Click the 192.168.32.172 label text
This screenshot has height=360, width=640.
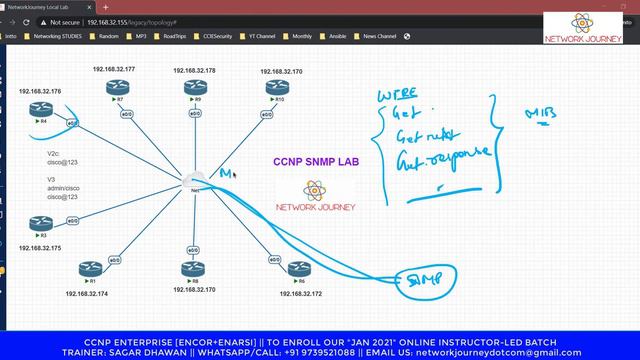(x=301, y=294)
